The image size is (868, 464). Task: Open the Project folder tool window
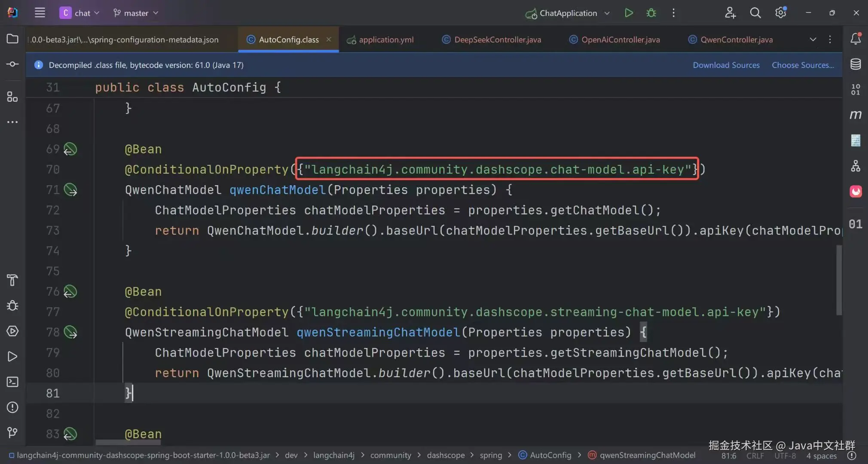(12, 39)
